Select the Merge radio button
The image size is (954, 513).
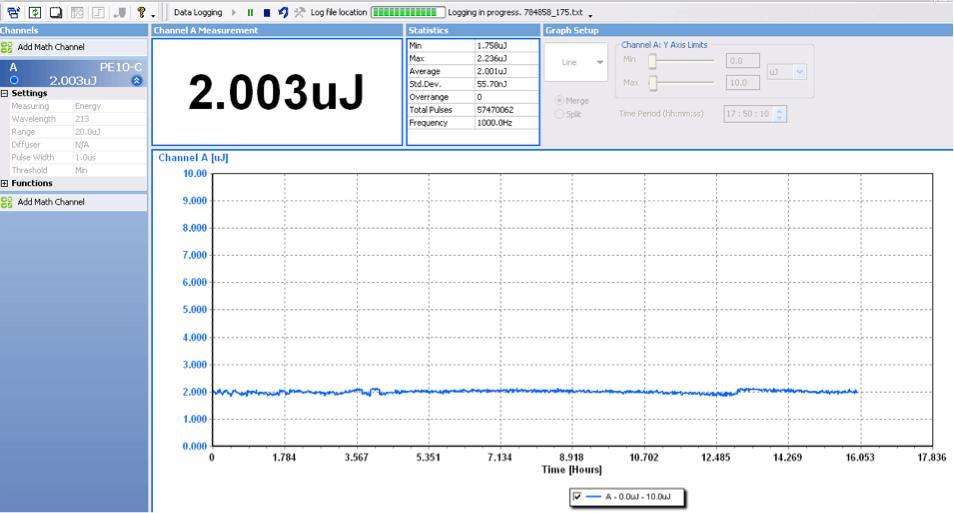(560, 100)
